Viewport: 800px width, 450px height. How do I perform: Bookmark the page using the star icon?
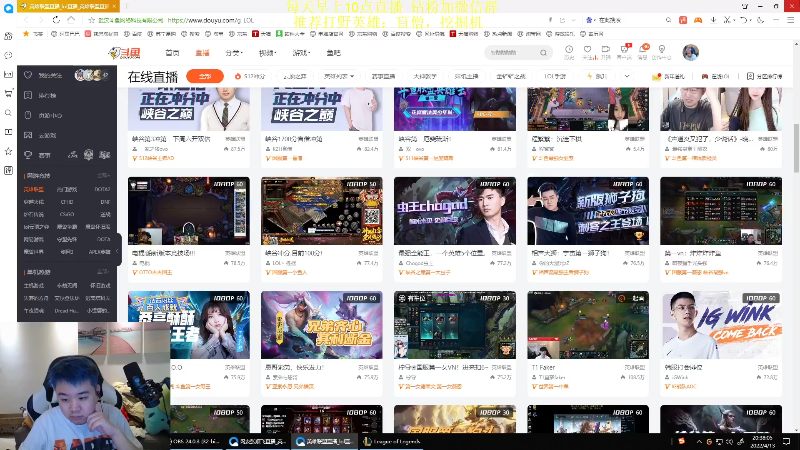point(91,20)
